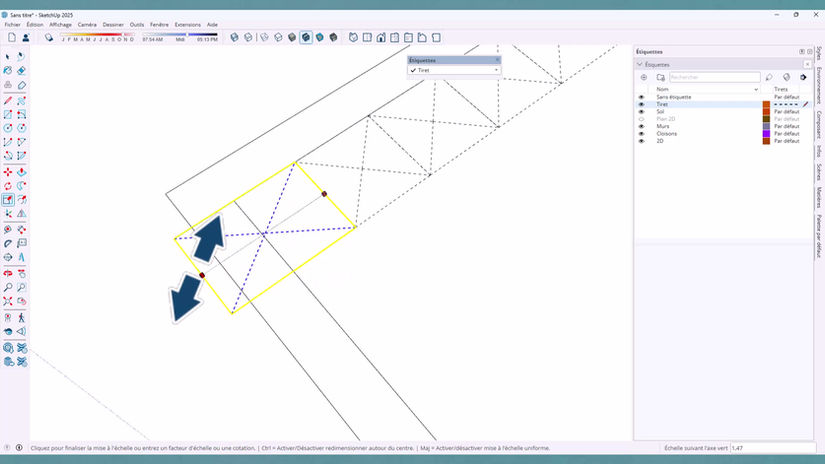Open the Composants side tab
The height and width of the screenshot is (464, 825).
tap(819, 125)
